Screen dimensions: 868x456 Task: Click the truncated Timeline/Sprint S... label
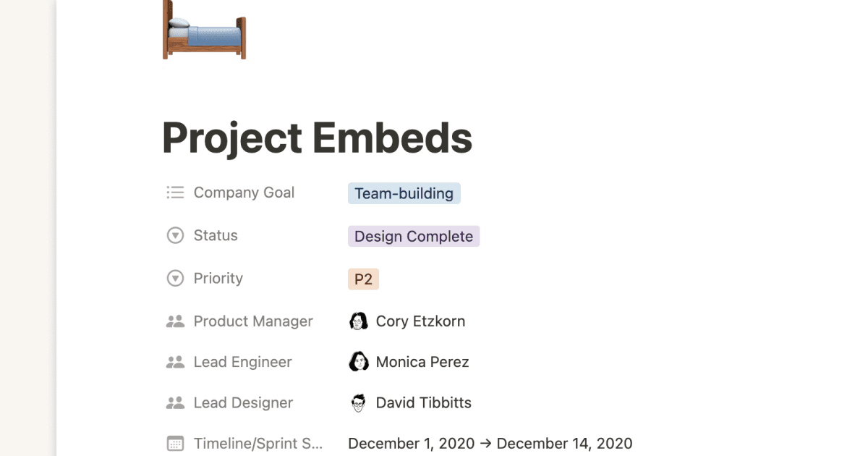[x=258, y=443]
